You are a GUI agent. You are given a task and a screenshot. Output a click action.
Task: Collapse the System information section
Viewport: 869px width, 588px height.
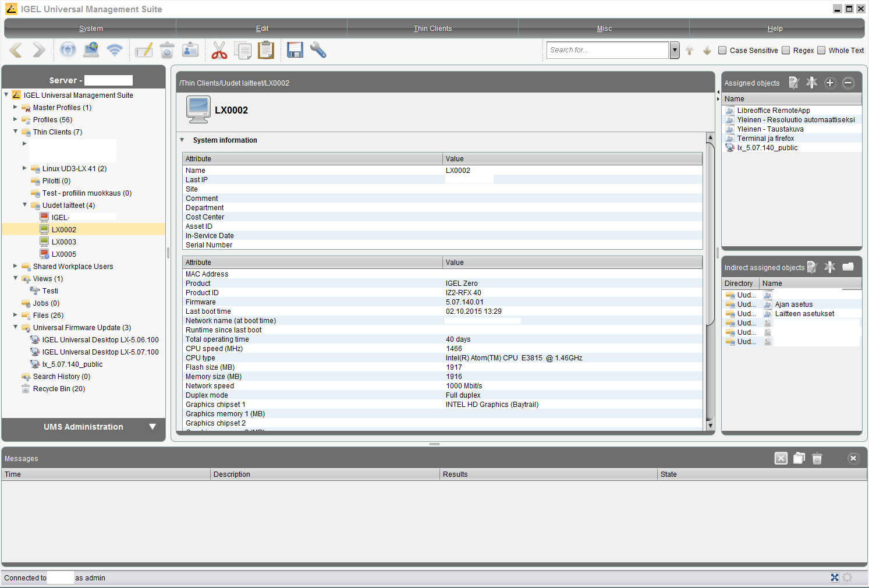182,140
